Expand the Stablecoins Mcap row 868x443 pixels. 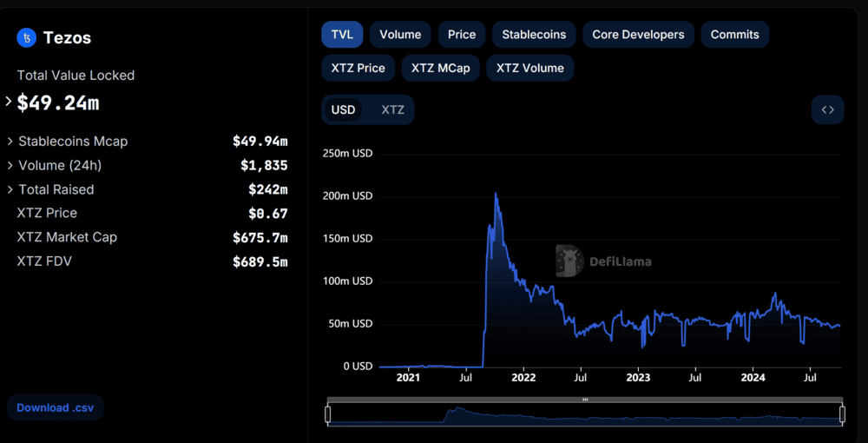click(10, 142)
